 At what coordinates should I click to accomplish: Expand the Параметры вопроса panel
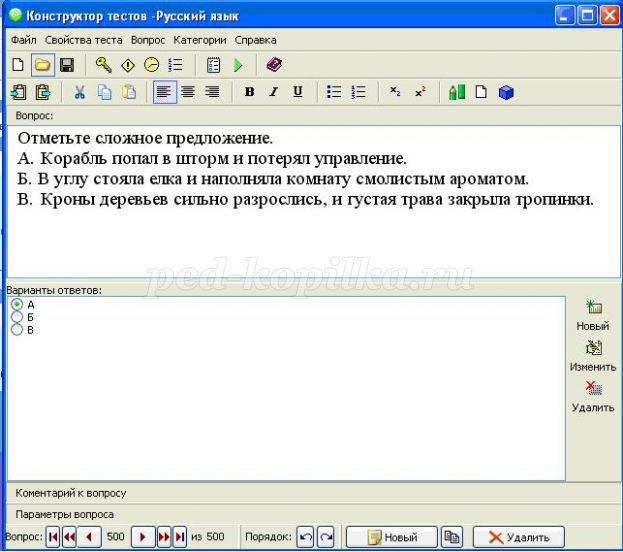(x=64, y=514)
